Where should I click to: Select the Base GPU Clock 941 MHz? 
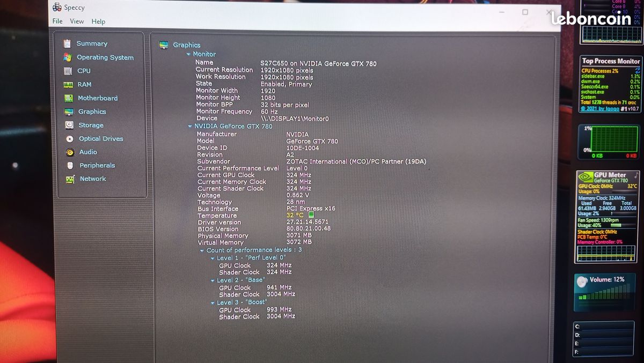tap(279, 287)
